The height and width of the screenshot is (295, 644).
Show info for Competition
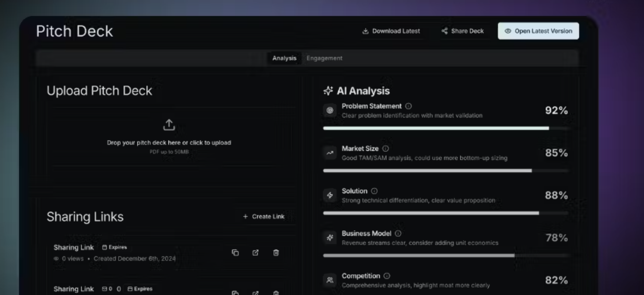coord(387,276)
